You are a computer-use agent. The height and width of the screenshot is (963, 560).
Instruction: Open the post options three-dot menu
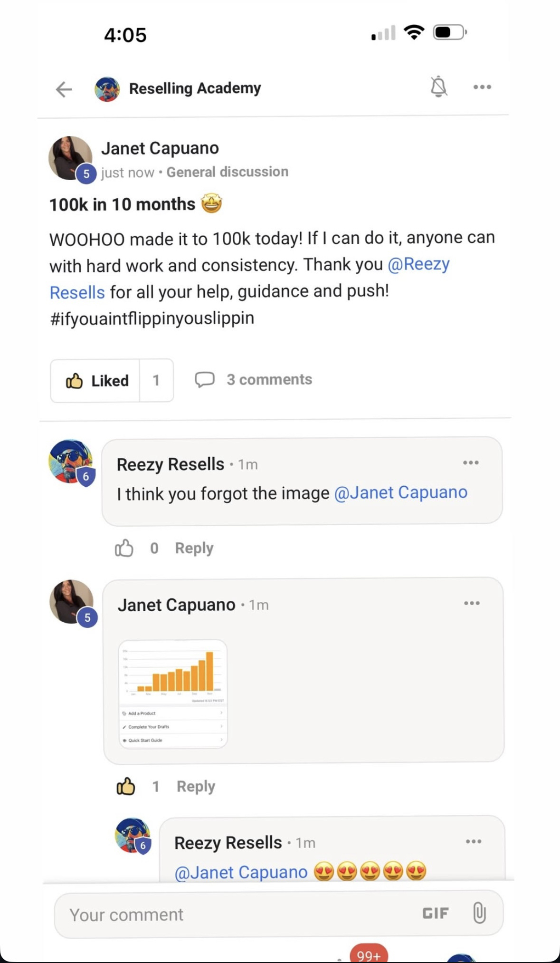tap(482, 87)
